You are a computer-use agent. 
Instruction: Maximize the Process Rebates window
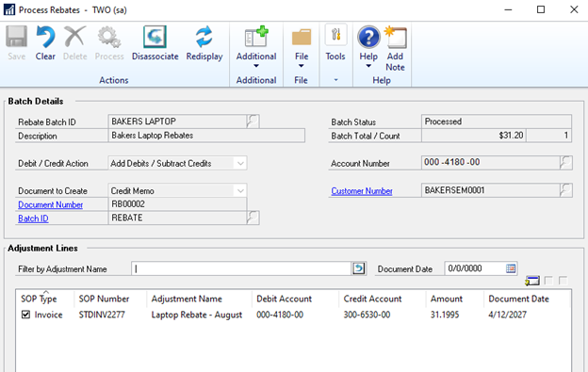pos(541,9)
